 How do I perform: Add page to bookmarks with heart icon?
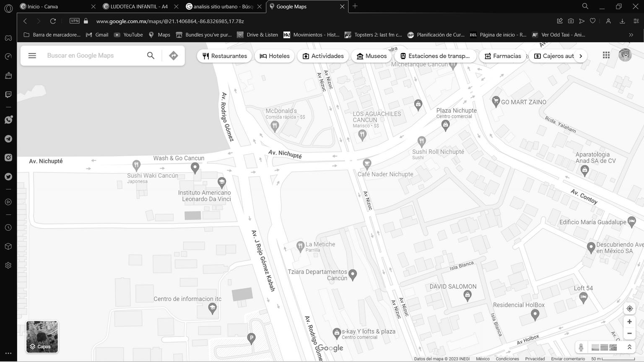tap(592, 21)
